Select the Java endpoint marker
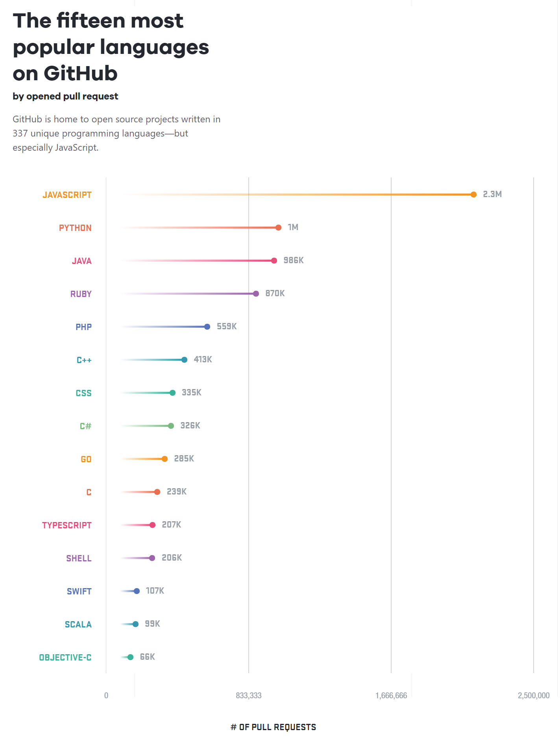 pyautogui.click(x=274, y=260)
